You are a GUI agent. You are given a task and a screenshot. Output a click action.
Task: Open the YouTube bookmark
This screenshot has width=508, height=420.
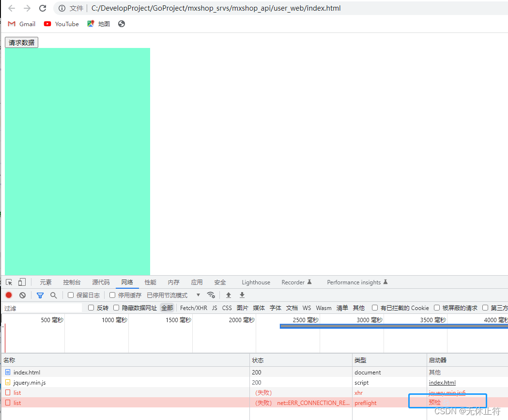click(61, 24)
